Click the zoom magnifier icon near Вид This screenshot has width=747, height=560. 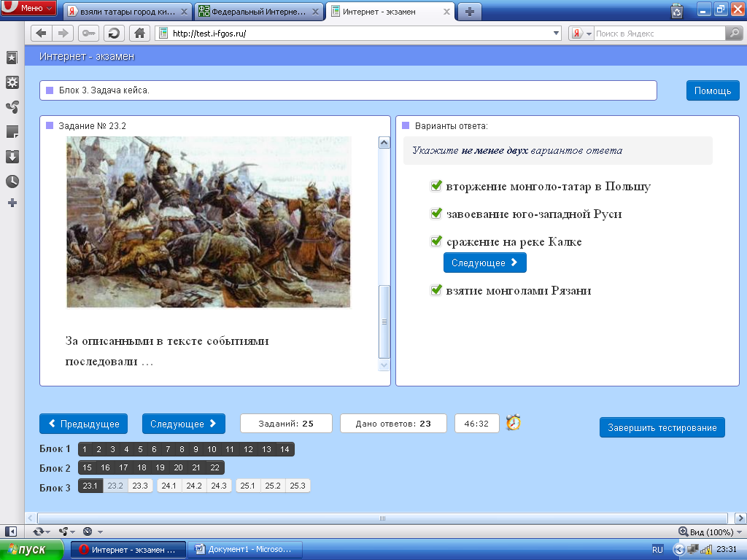click(x=683, y=532)
